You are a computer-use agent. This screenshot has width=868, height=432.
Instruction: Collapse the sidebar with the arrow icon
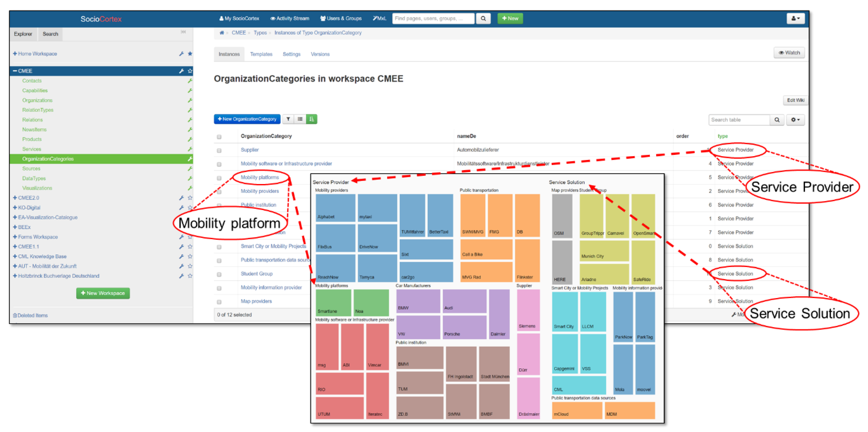click(x=183, y=32)
